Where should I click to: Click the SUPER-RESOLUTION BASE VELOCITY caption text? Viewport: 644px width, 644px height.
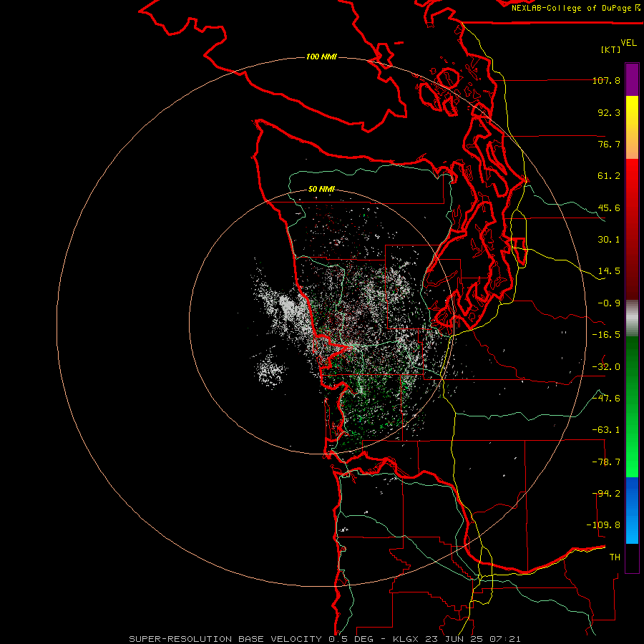click(x=227, y=639)
